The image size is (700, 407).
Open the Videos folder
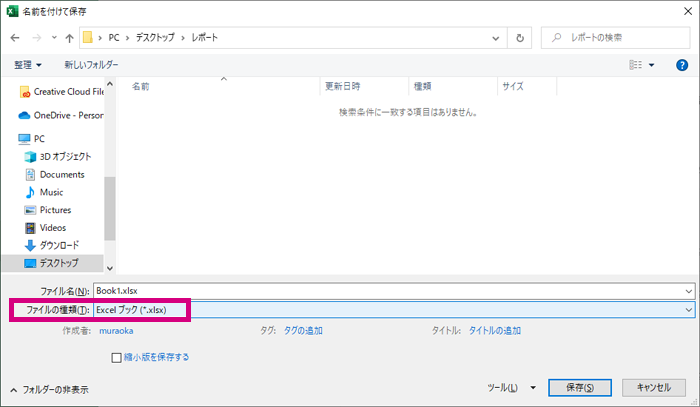point(45,228)
